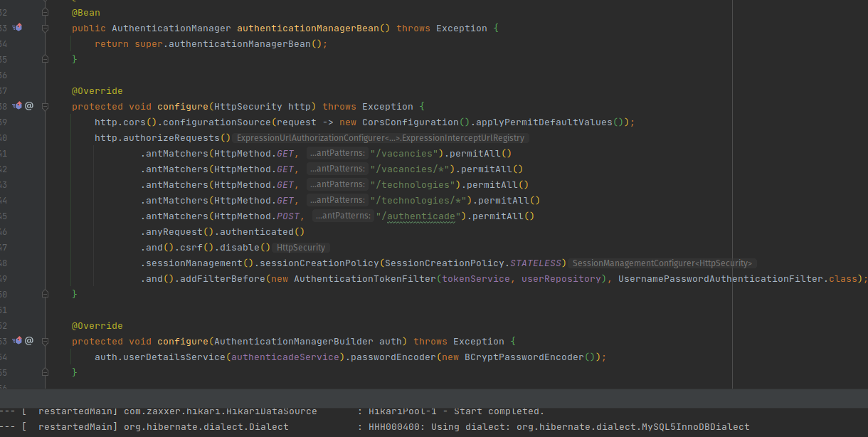Image resolution: width=868 pixels, height=437 pixels.
Task: Click the @Bean annotation
Action: pyautogui.click(x=86, y=13)
